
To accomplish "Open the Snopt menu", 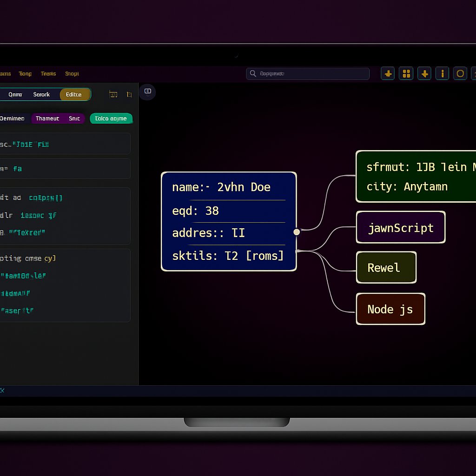I will 72,73.
